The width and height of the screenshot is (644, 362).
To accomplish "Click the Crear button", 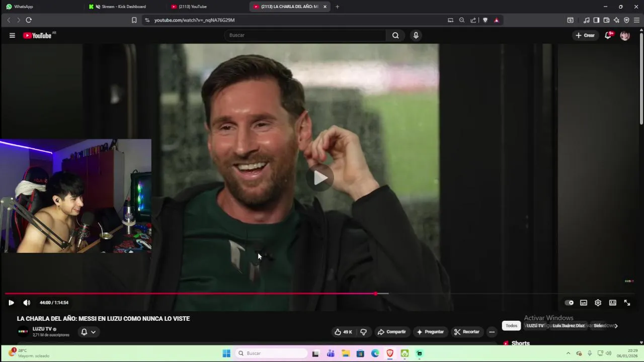I will coord(585,35).
